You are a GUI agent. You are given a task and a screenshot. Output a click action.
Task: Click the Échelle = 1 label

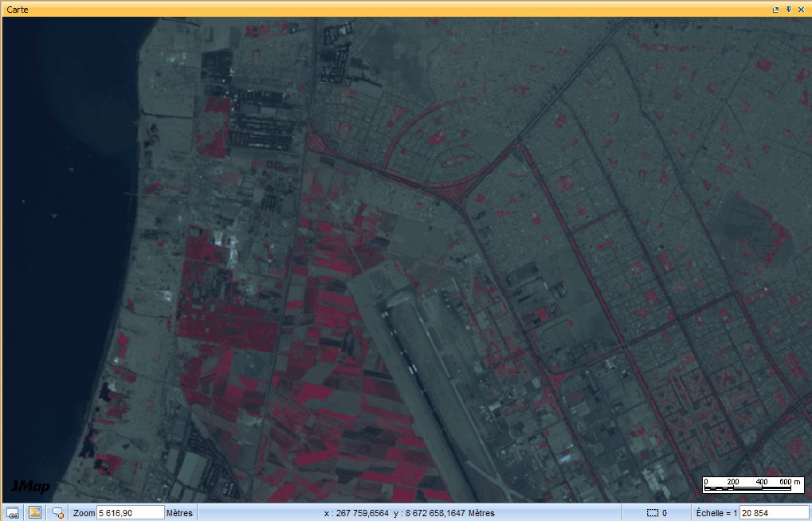click(x=716, y=513)
